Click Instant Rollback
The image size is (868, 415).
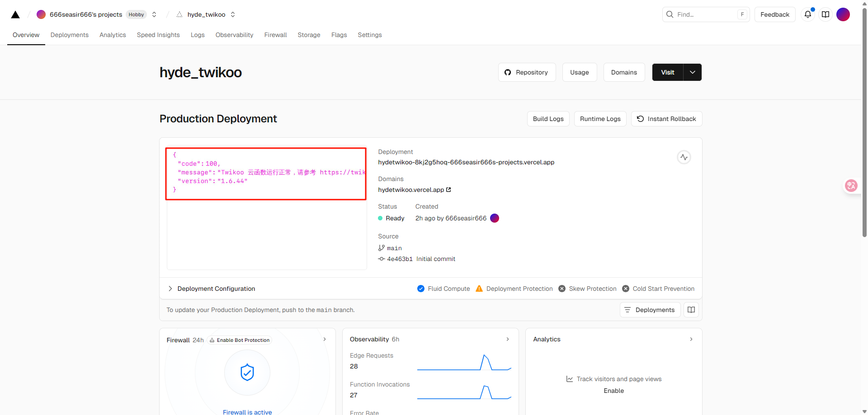pyautogui.click(x=666, y=119)
